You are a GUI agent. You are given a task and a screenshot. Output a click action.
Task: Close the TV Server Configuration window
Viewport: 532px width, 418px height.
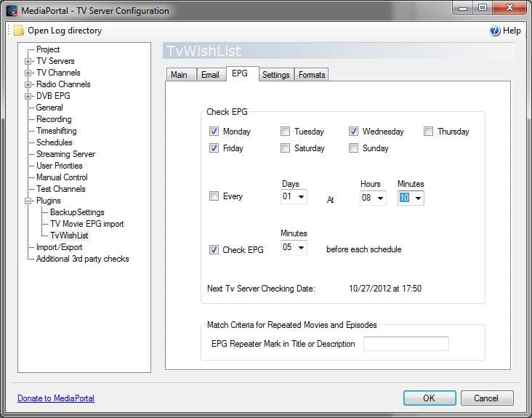509,8
